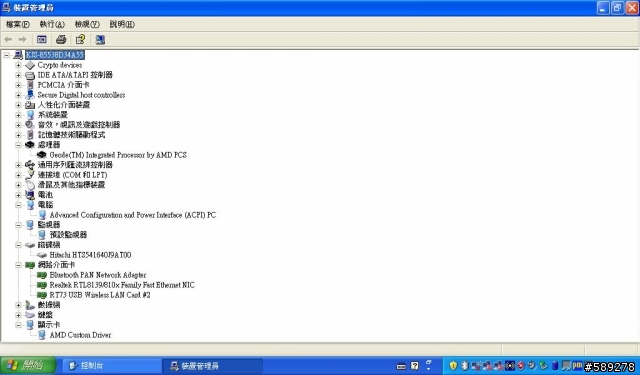The height and width of the screenshot is (375, 640).
Task: Expand the 系統裝置 node
Action: [x=18, y=115]
